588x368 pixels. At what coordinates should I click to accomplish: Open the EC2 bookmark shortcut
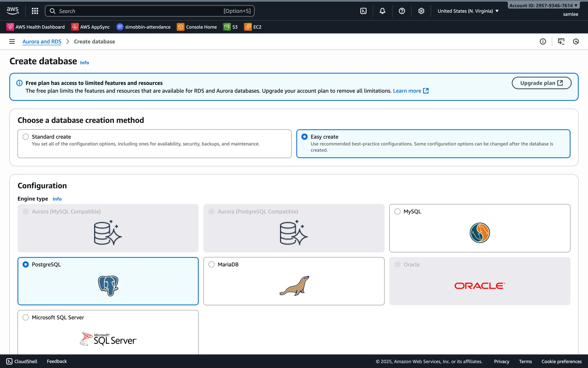253,27
